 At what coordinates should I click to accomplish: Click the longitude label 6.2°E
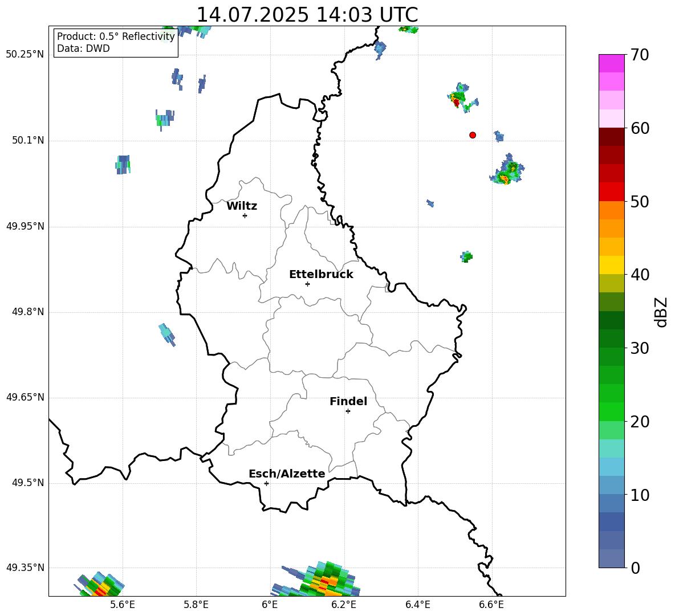point(344,605)
